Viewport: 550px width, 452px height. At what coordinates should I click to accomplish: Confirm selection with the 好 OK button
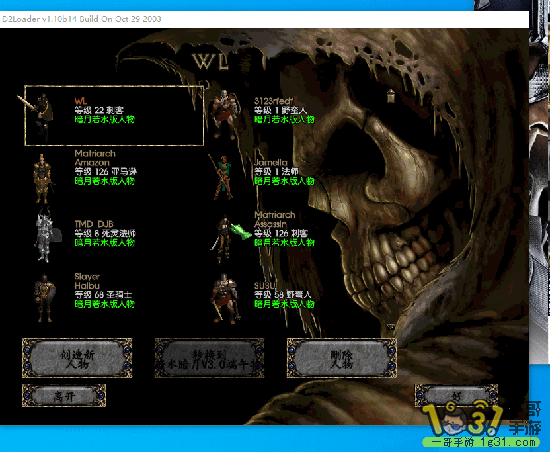(456, 396)
